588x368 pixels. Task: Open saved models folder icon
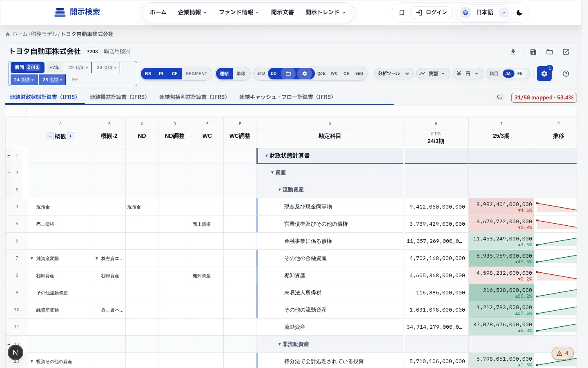tap(550, 52)
